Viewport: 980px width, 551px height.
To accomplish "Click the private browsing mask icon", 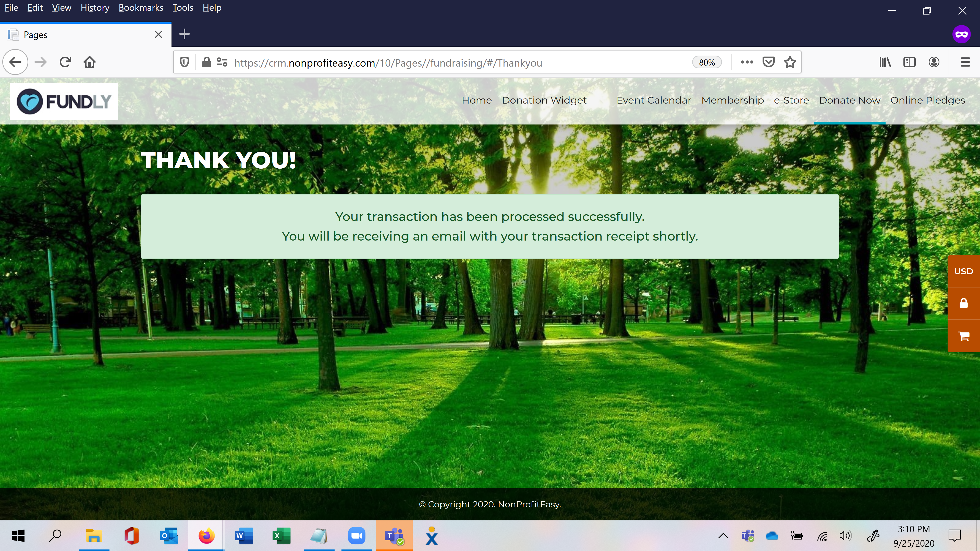I will click(961, 34).
